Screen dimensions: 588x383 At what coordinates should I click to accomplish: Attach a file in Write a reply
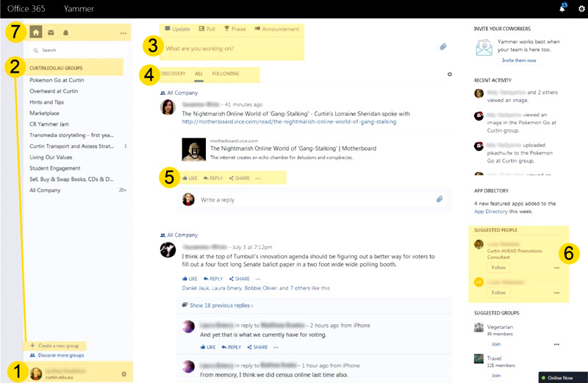pyautogui.click(x=440, y=199)
